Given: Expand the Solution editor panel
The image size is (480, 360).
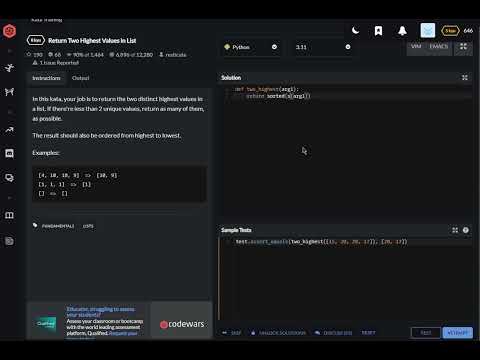Looking at the screenshot, I should click(x=465, y=78).
